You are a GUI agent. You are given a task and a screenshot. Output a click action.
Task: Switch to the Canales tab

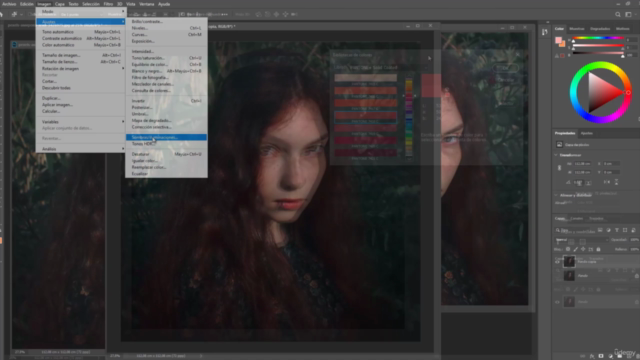click(x=576, y=218)
